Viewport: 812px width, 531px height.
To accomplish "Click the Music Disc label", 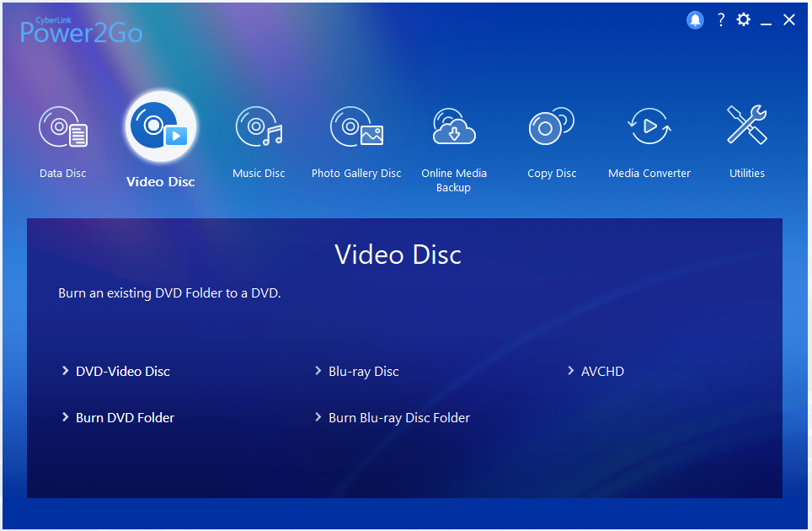I will (x=259, y=174).
